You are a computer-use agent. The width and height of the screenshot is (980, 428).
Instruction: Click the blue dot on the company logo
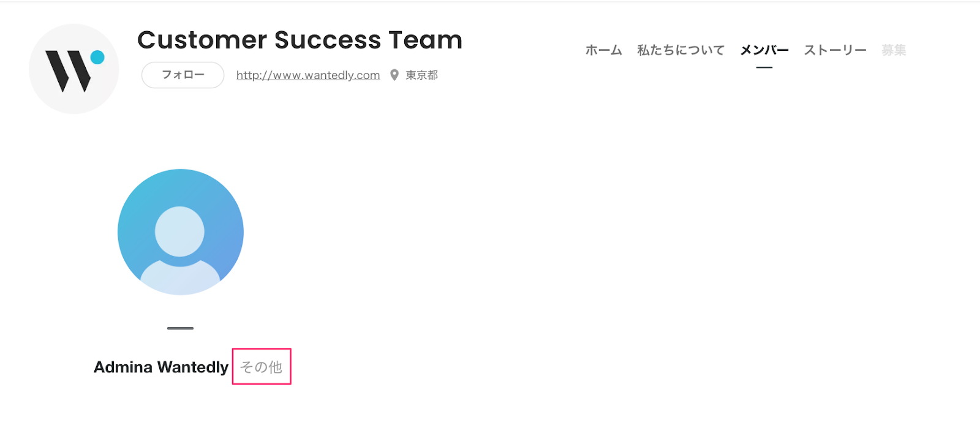(97, 57)
